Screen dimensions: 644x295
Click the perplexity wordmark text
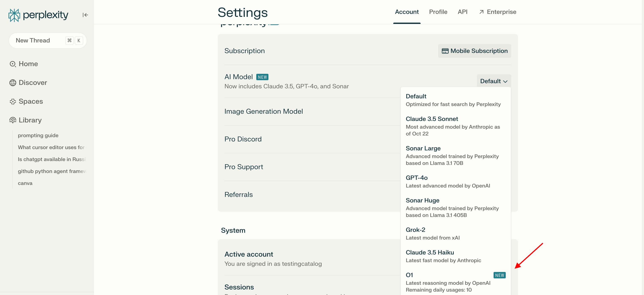[45, 15]
